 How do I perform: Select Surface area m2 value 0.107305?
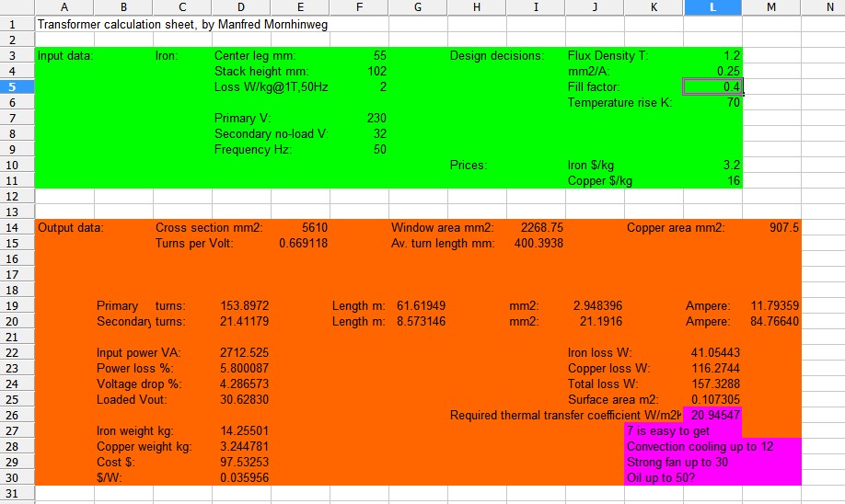(x=715, y=399)
